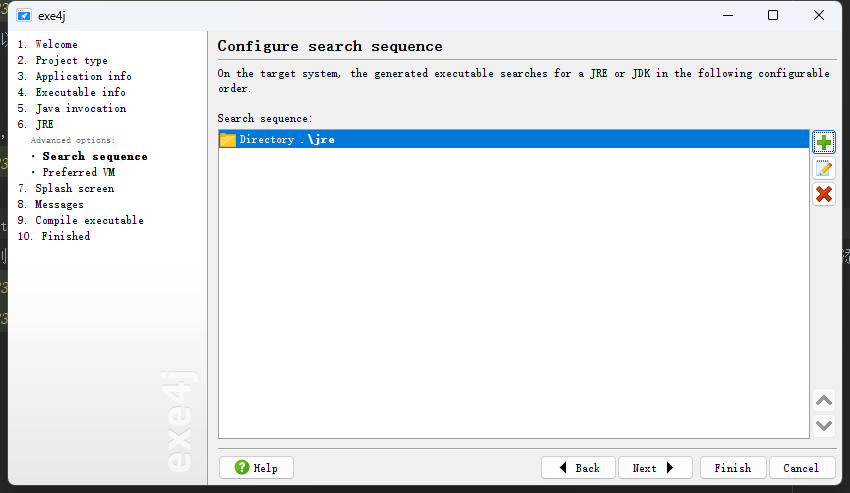Move selected entry down with arrow
The image size is (850, 493).
(x=823, y=426)
